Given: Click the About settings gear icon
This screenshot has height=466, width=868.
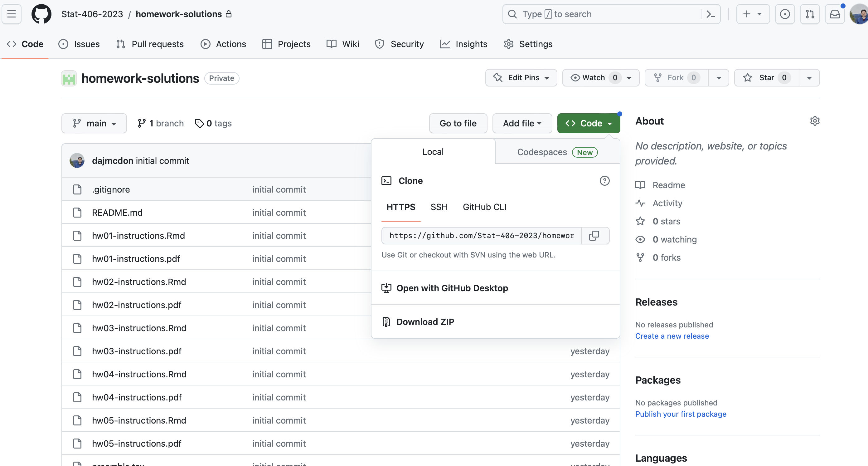Looking at the screenshot, I should (x=814, y=121).
